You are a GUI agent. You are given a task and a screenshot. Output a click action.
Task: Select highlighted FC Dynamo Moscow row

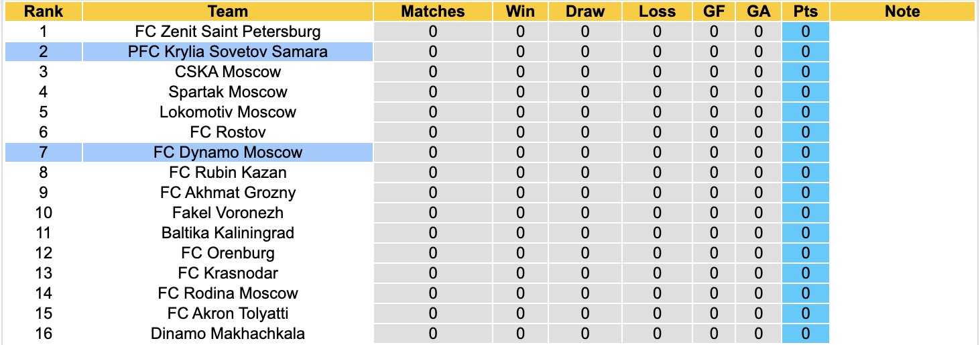(x=189, y=152)
